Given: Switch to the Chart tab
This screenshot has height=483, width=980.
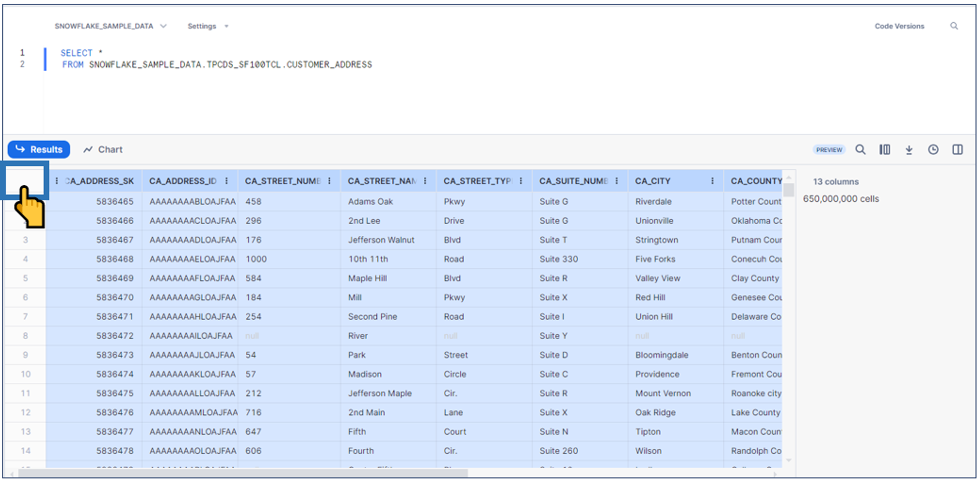Looking at the screenshot, I should (103, 150).
